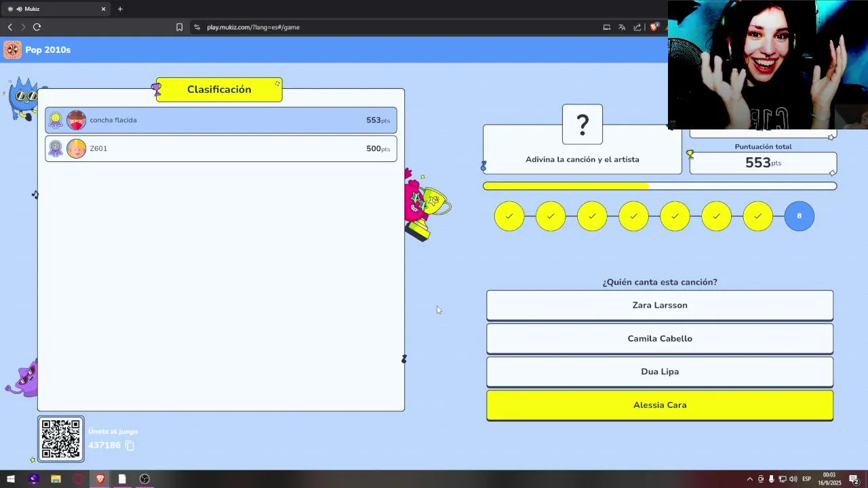Screen dimensions: 868x488
Task: Choose Camila Cabello as the answer
Action: [660, 338]
